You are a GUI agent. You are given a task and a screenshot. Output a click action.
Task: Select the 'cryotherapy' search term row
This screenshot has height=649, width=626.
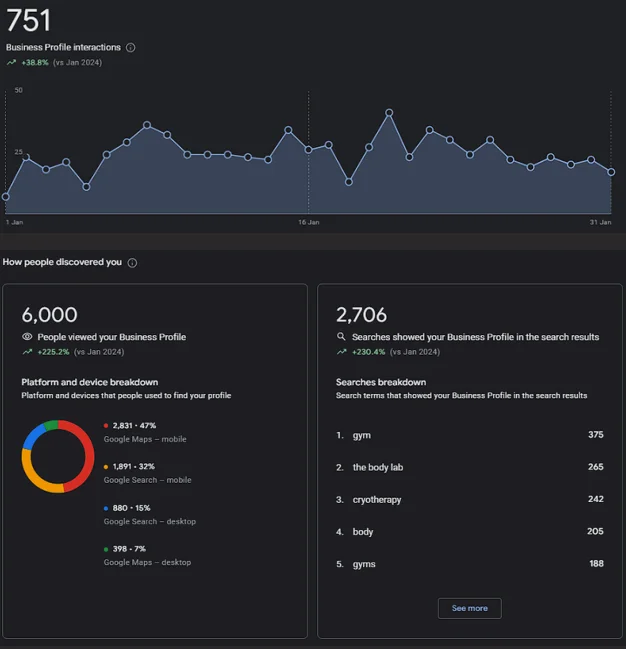[469, 499]
